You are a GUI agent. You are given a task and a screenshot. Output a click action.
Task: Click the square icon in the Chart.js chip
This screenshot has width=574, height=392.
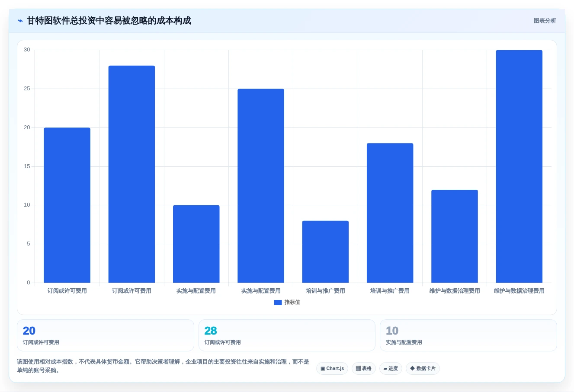pyautogui.click(x=323, y=369)
